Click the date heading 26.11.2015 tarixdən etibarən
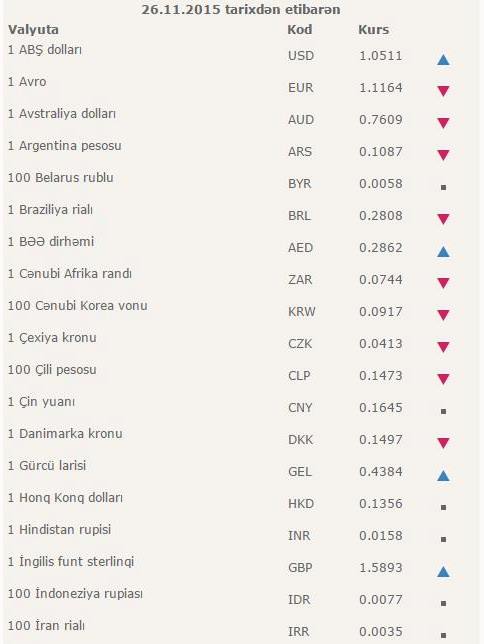Viewport: 484px width, 644px height. tap(241, 9)
